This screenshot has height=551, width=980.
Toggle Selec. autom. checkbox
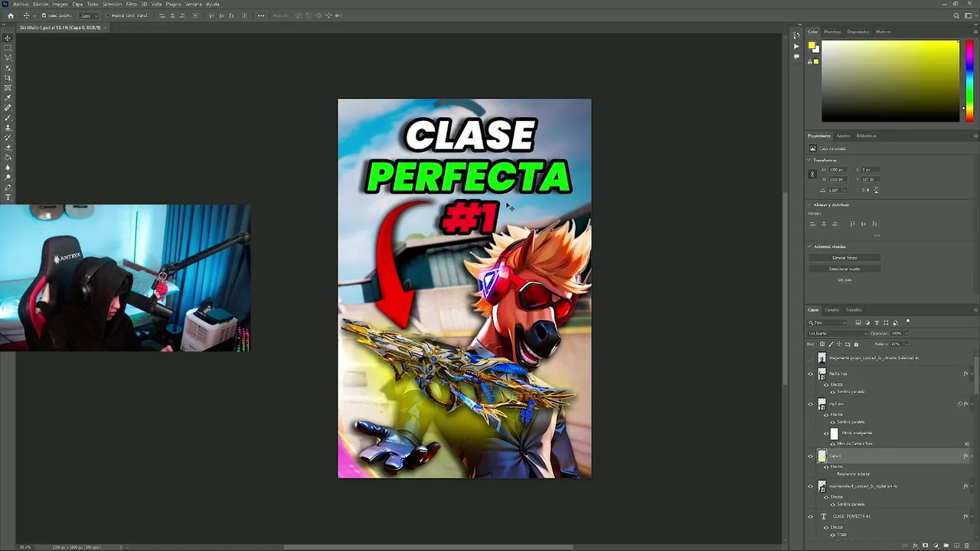pyautogui.click(x=44, y=15)
